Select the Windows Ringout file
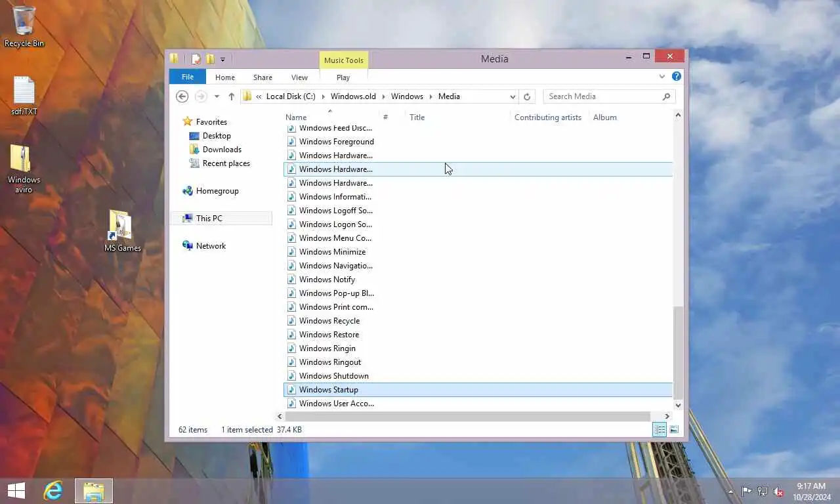This screenshot has width=840, height=504. pos(329,362)
